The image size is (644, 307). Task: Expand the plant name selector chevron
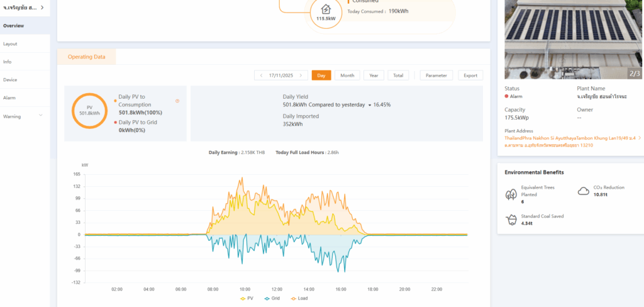42,8
